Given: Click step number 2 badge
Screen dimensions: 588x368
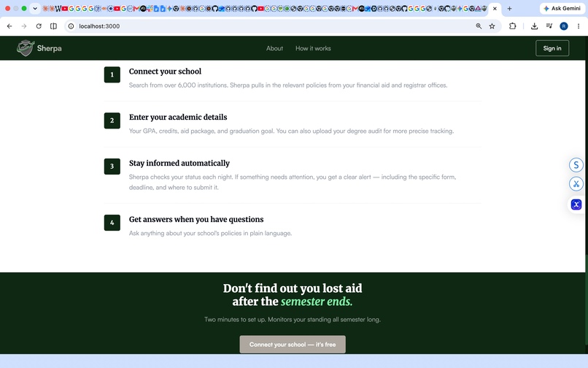Looking at the screenshot, I should (x=112, y=120).
